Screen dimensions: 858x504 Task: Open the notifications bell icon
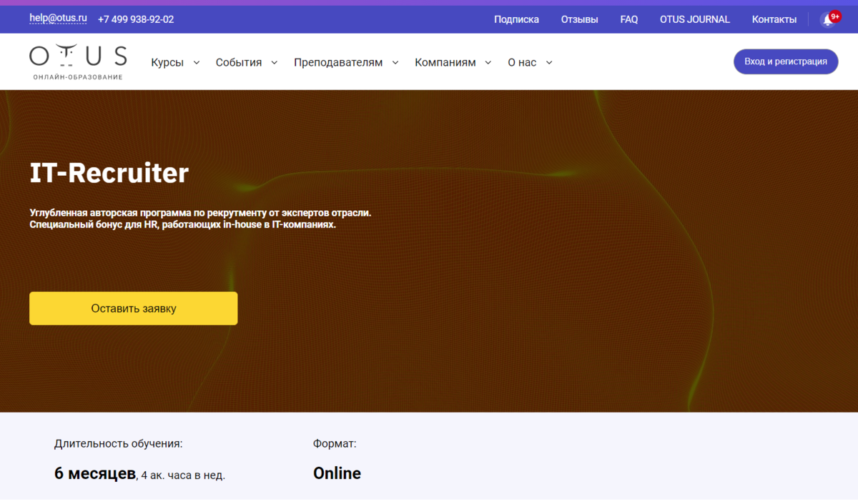click(x=828, y=19)
